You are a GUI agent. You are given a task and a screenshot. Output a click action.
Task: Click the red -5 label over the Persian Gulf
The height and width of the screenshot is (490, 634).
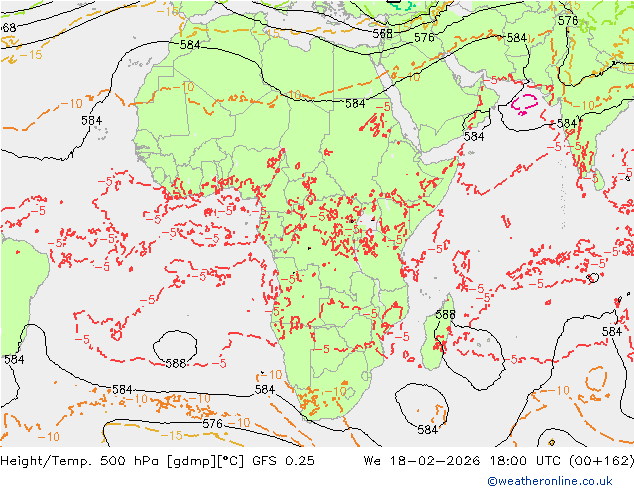click(490, 80)
